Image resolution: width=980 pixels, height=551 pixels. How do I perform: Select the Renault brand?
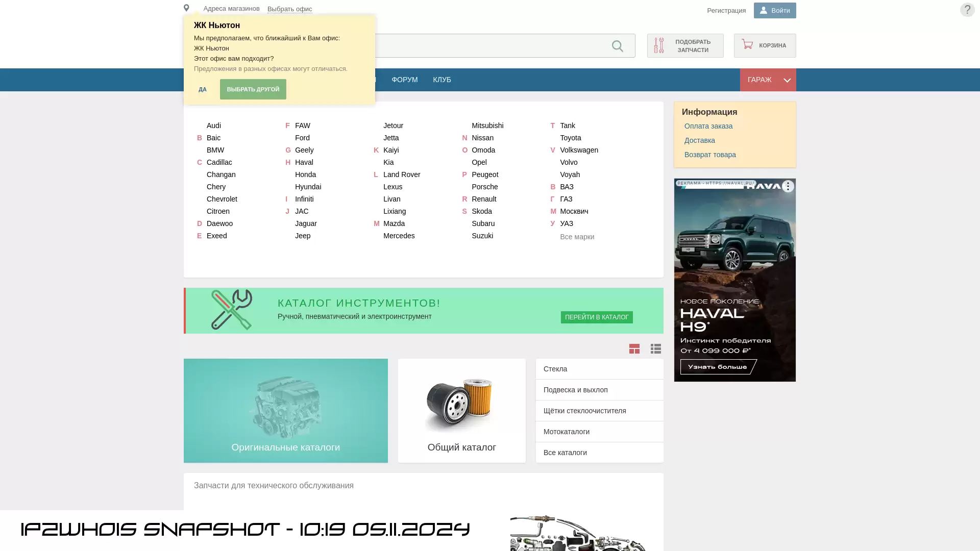coord(484,199)
